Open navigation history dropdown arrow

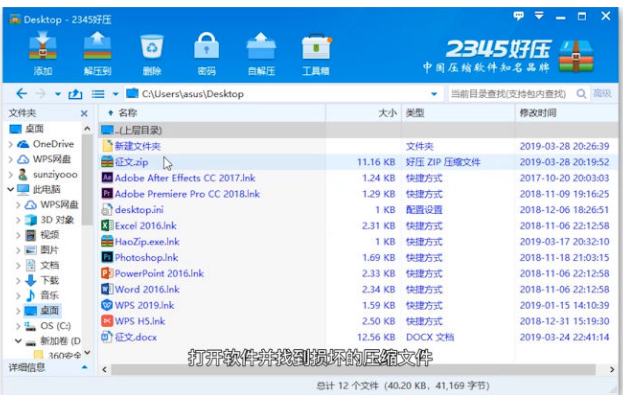58,94
